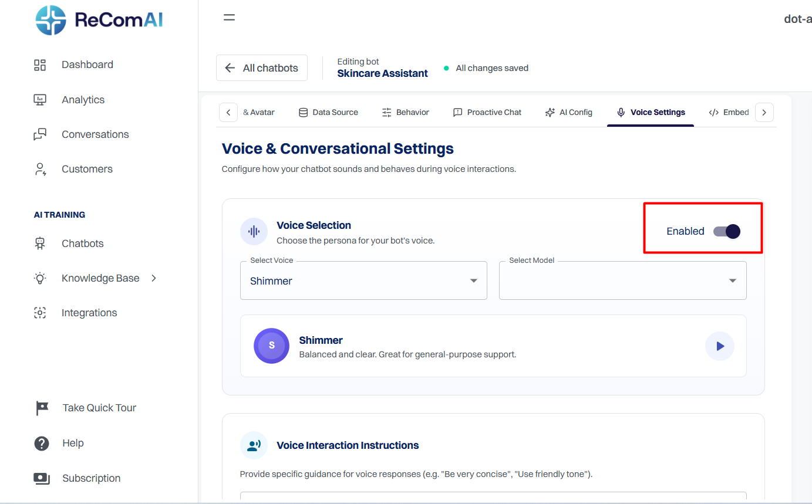
Task: Click the voice instructions text field
Action: [493, 496]
